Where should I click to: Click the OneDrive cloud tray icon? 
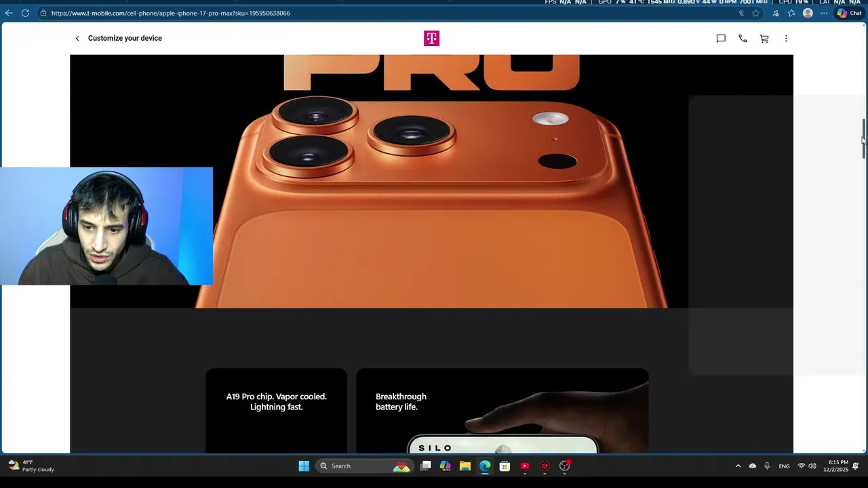click(753, 466)
